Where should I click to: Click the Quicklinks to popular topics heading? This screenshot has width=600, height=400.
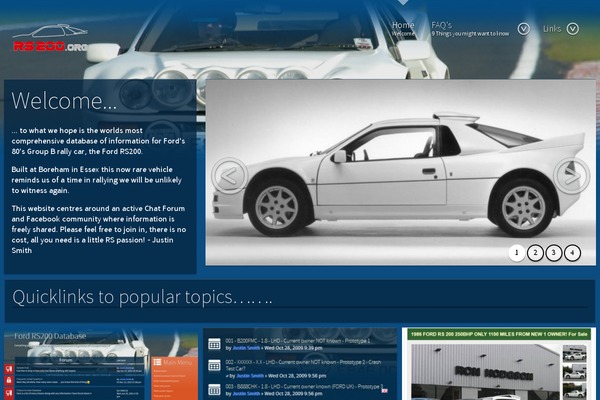[x=142, y=297]
